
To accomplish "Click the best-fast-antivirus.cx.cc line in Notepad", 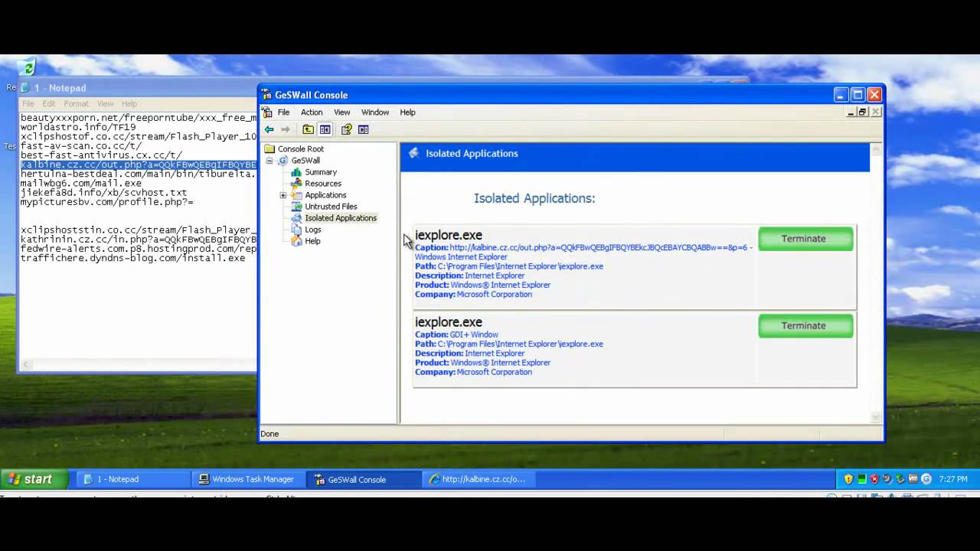I will [101, 155].
